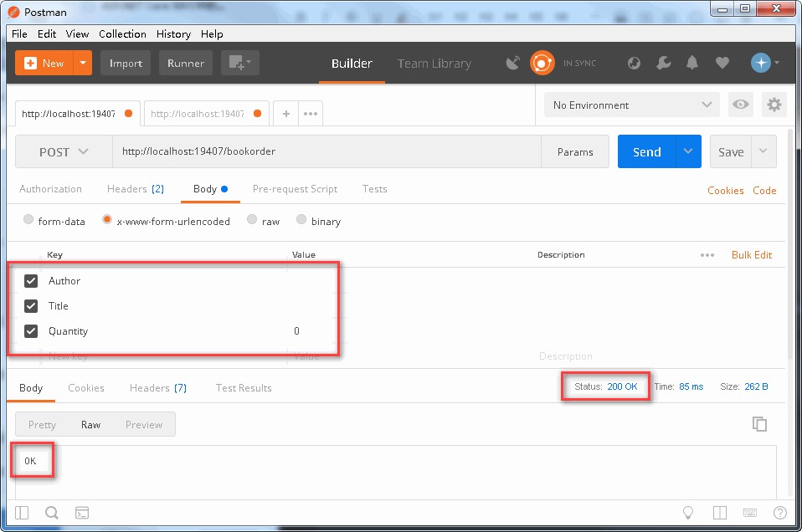Viewport: 802px width, 532px height.
Task: Open the No Environment dropdown
Action: [x=632, y=105]
